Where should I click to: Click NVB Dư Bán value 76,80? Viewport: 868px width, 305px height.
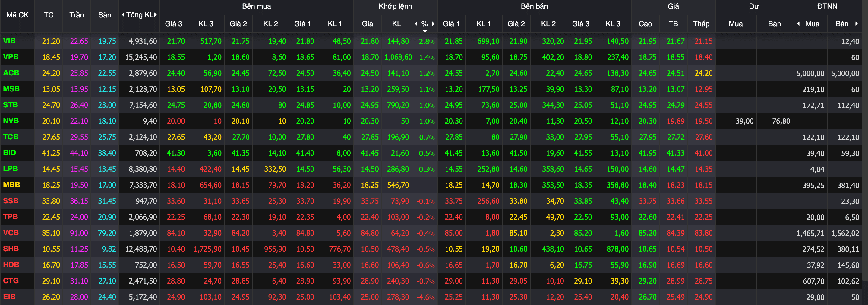[781, 121]
